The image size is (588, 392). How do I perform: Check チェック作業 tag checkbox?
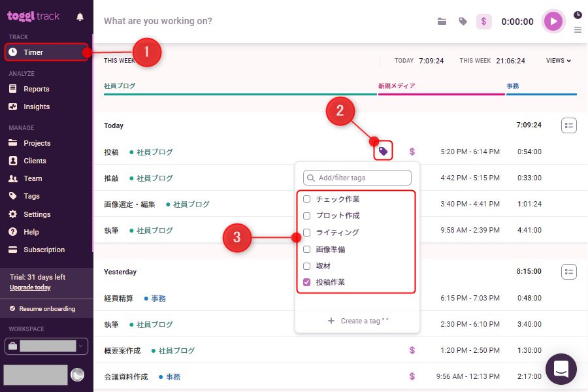click(307, 199)
